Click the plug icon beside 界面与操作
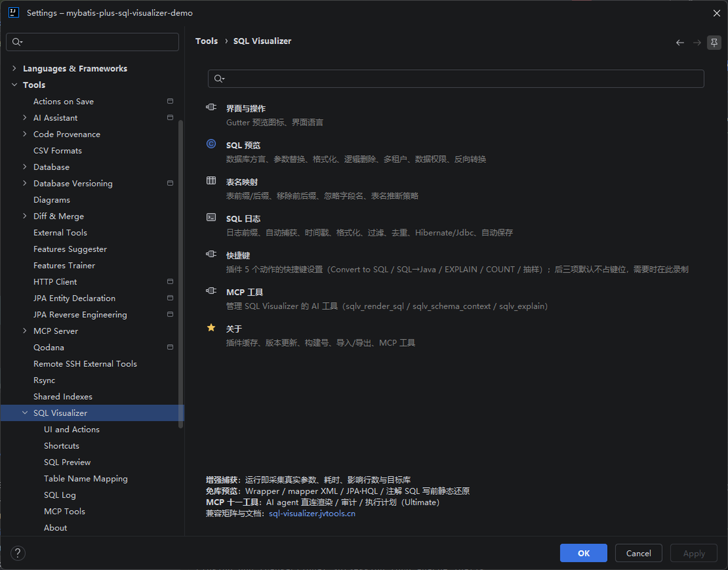The width and height of the screenshot is (728, 570). pyautogui.click(x=211, y=107)
